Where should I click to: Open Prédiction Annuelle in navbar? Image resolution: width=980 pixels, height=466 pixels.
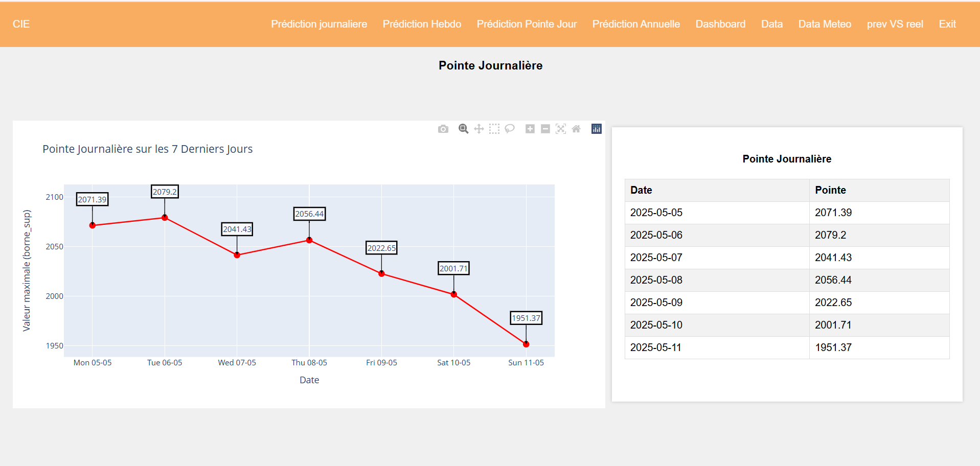636,24
